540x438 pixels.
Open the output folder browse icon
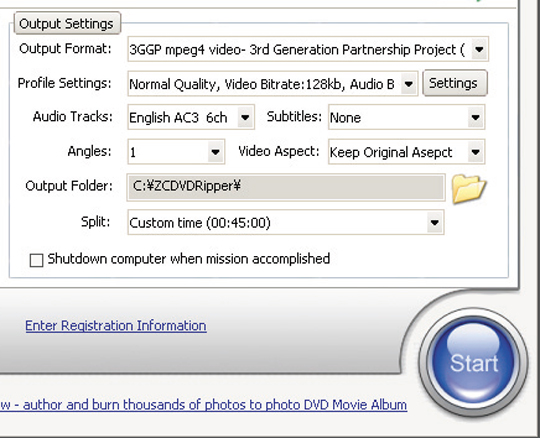(x=469, y=188)
